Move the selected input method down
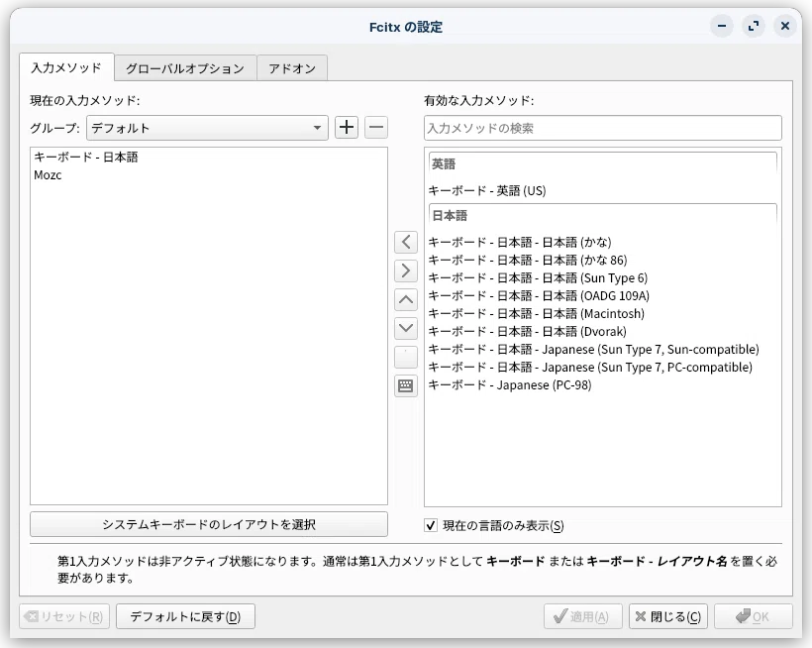The image size is (812, 648). [x=406, y=328]
